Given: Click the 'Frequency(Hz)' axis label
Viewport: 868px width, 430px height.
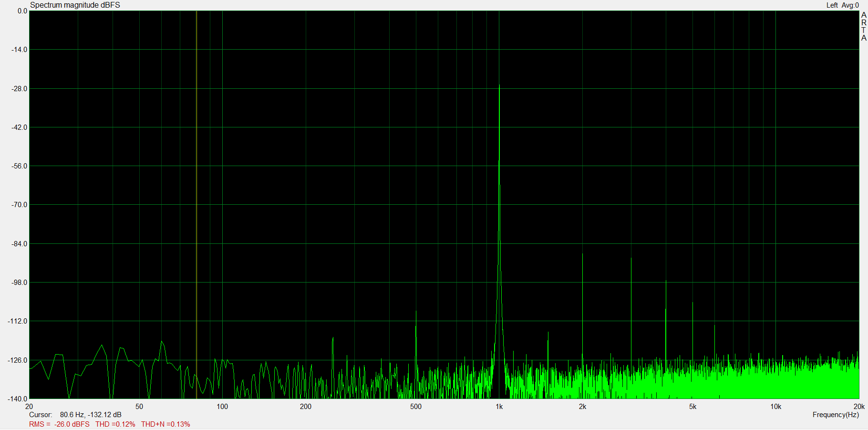Looking at the screenshot, I should [x=836, y=415].
